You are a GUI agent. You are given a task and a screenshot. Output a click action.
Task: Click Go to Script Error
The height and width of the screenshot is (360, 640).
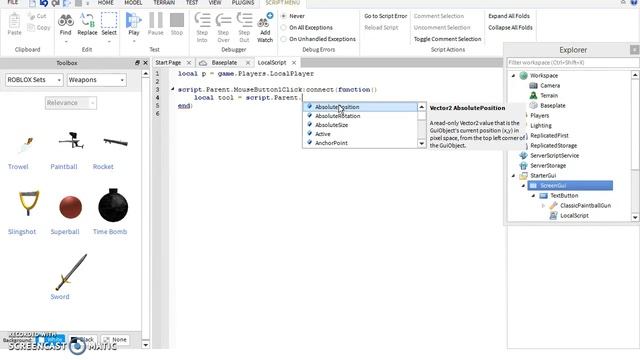point(386,16)
